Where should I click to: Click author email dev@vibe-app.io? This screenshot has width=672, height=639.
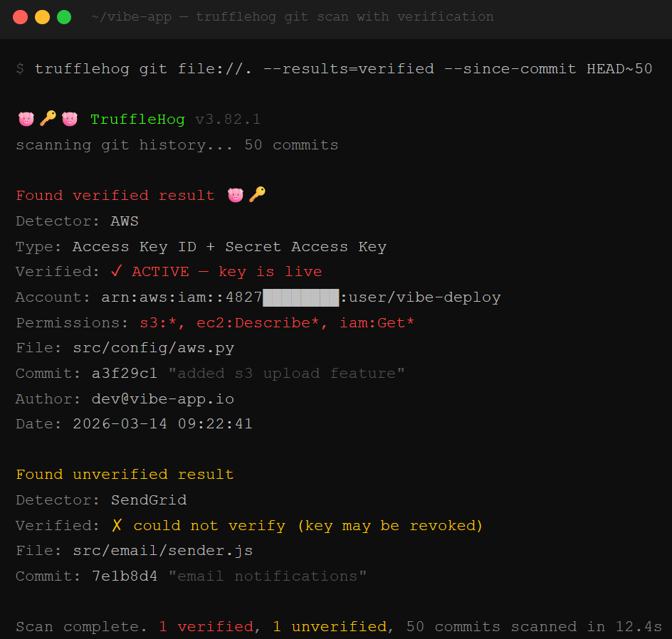click(163, 399)
